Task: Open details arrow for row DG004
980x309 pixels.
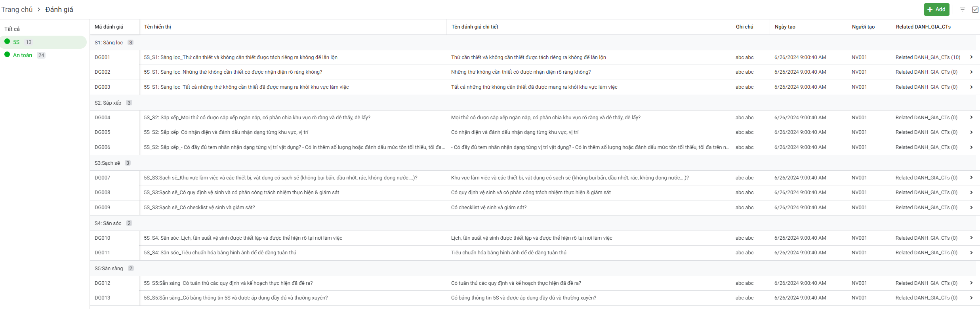Action: (971, 118)
